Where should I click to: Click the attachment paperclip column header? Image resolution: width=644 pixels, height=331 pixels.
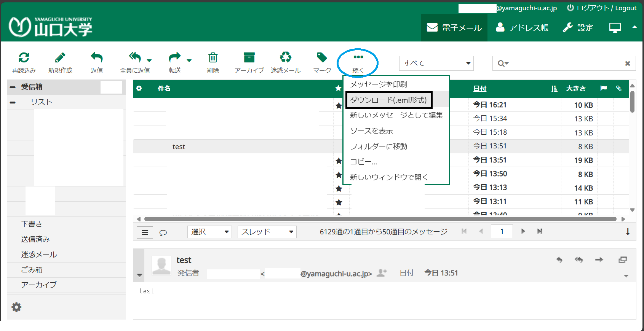pos(619,88)
